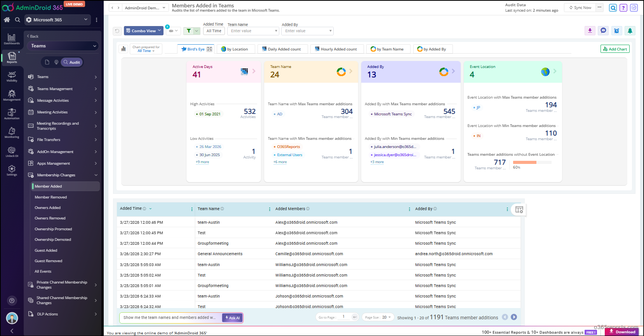Screen dimensions: 644x336
Task: Open the Monitoring section icon
Action: click(x=12, y=133)
